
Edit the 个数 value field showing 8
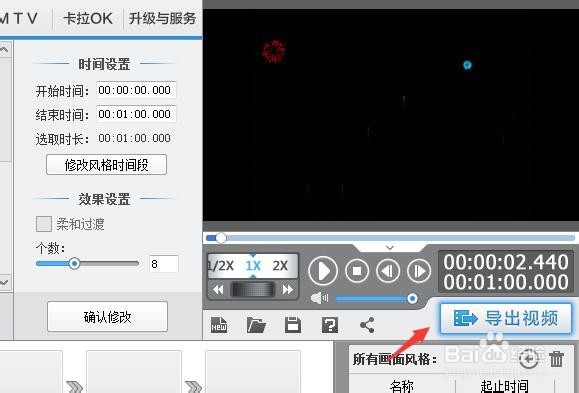tap(164, 264)
